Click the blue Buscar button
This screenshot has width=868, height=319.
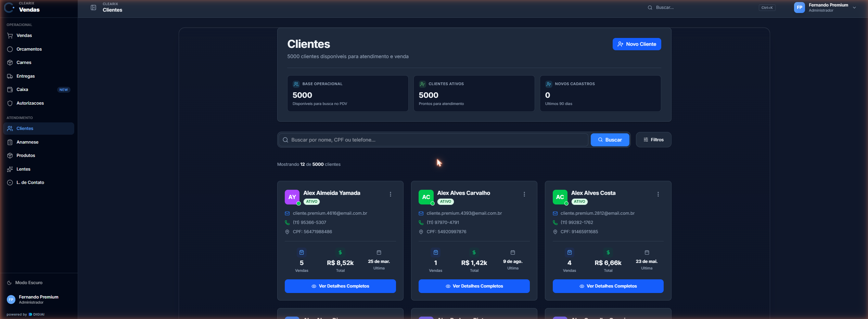(610, 140)
